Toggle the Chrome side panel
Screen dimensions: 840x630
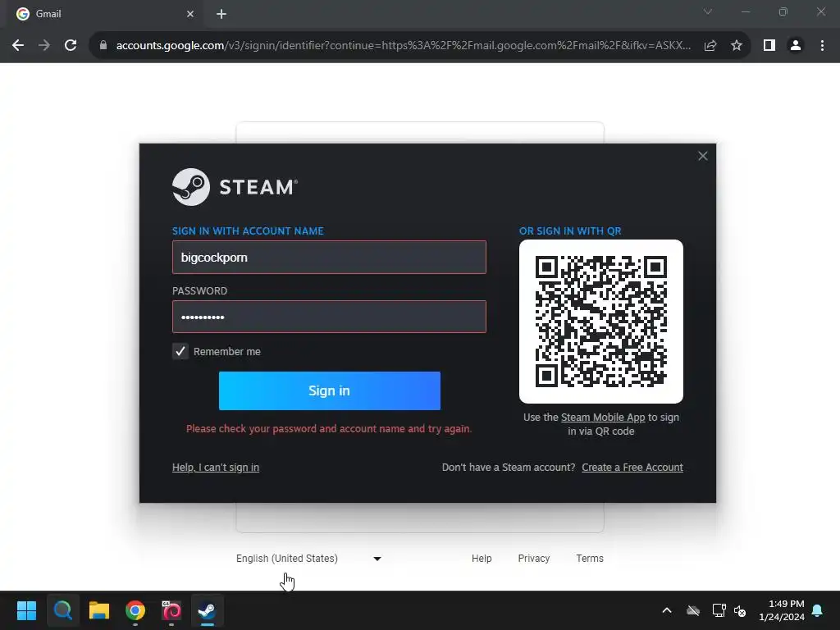click(x=769, y=46)
